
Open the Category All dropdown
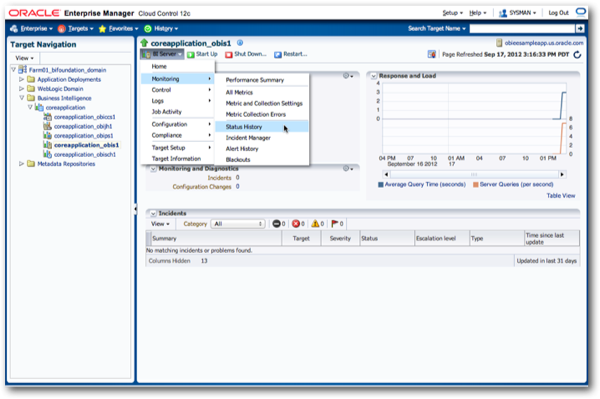[238, 224]
